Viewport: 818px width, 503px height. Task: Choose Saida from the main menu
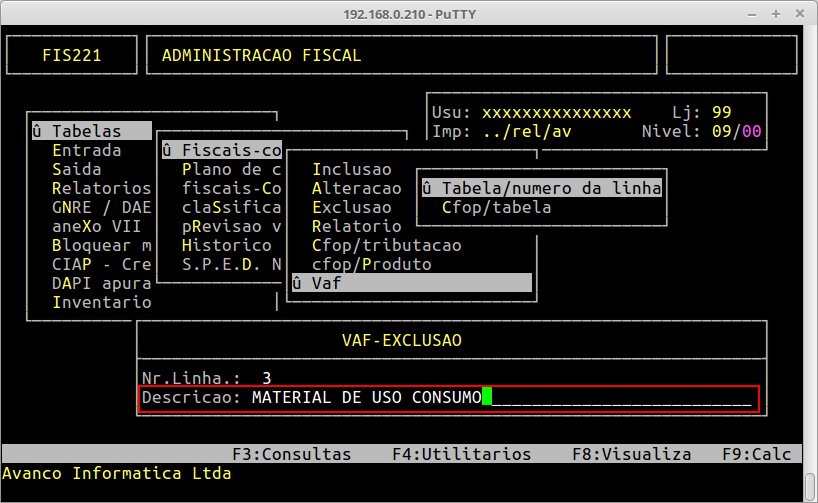77,169
